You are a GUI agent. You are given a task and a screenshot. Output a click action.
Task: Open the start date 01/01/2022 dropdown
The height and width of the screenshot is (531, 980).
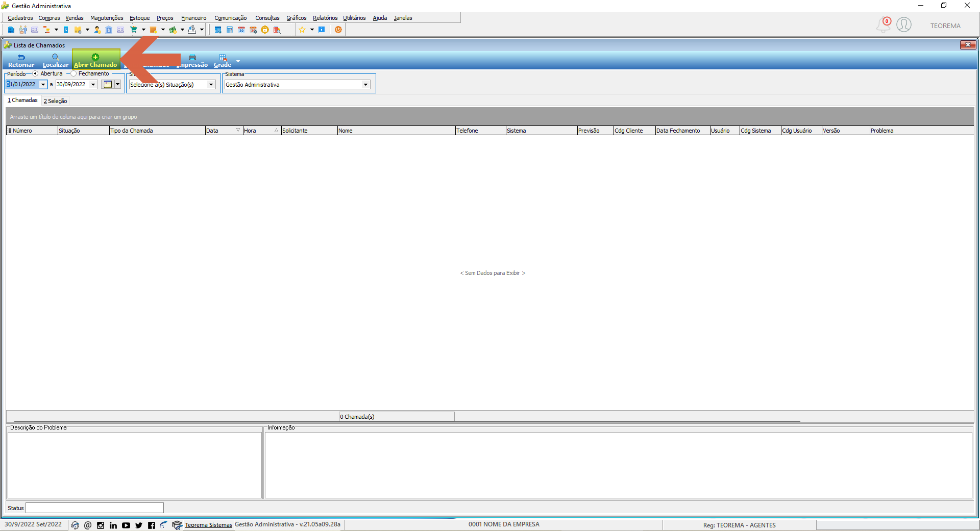(x=43, y=85)
